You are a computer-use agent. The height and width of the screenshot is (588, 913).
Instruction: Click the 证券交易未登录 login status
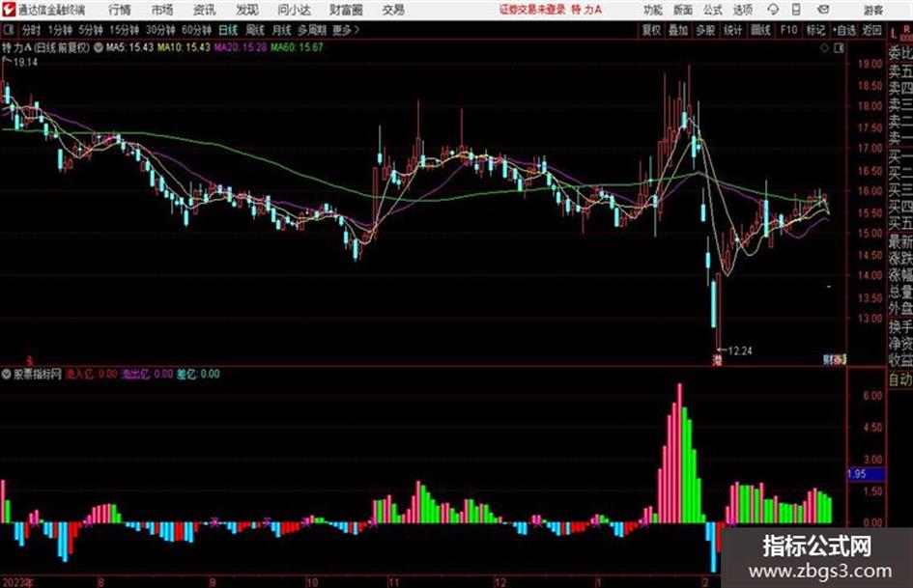[x=532, y=10]
